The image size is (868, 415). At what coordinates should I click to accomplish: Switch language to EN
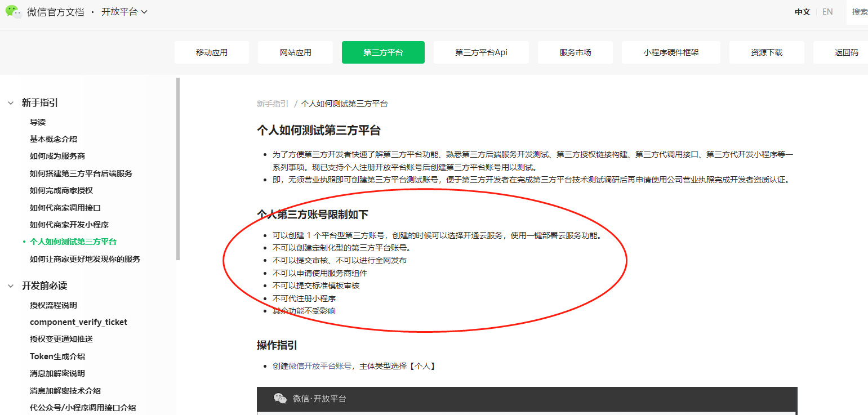pos(827,12)
